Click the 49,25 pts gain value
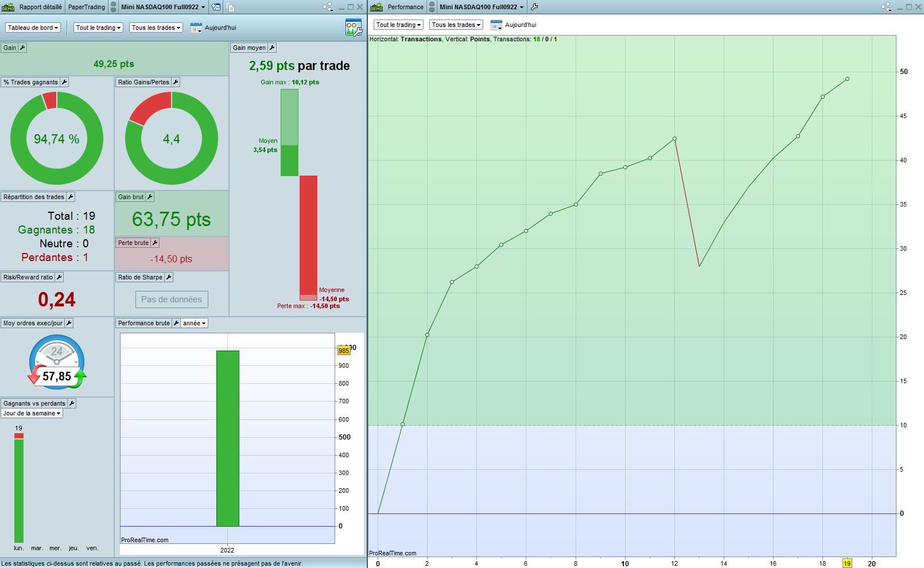 pos(114,64)
